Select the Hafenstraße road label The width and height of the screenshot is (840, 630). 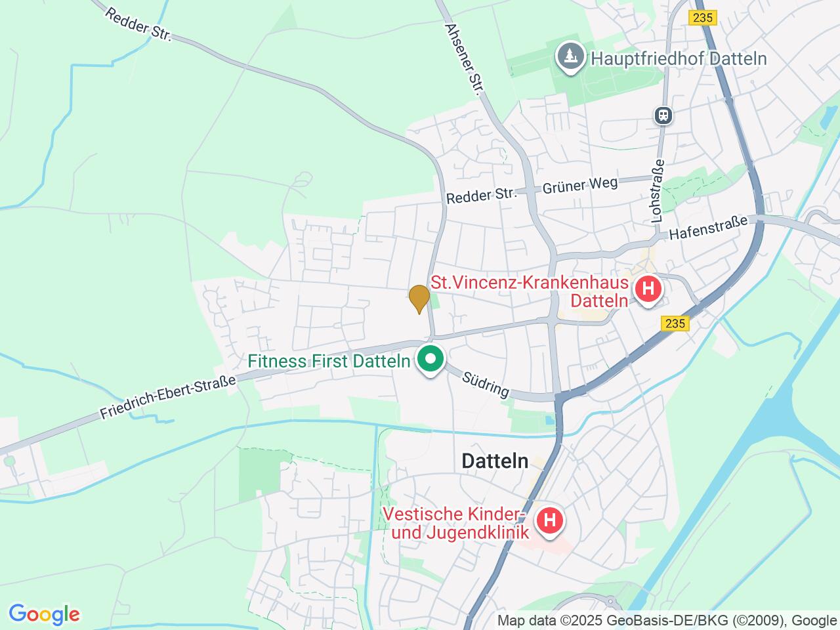[708, 227]
